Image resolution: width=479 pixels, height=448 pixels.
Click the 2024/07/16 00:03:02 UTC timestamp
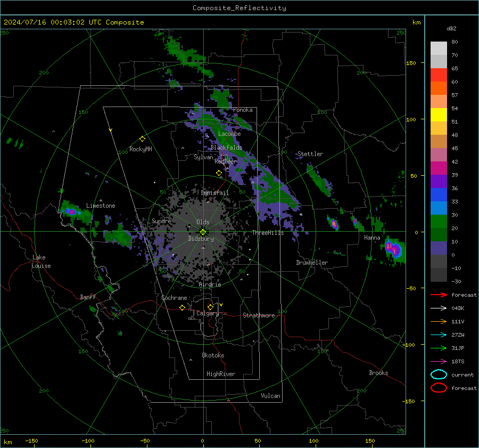point(73,22)
